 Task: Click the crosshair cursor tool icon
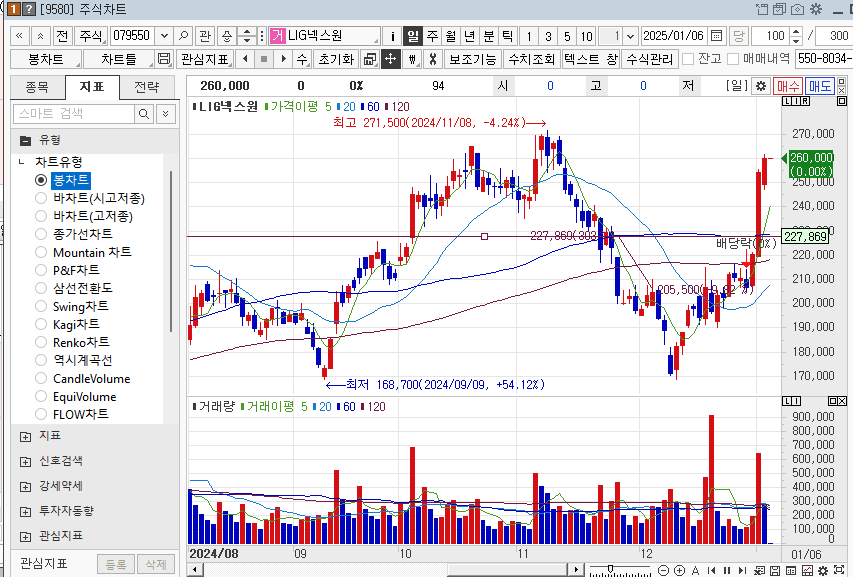coord(390,59)
